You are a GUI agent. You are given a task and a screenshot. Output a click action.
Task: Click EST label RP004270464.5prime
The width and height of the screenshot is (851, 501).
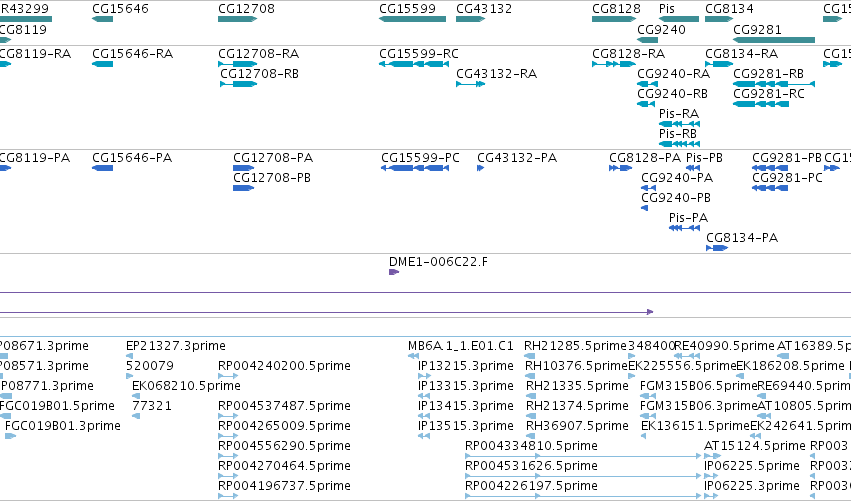pyautogui.click(x=284, y=466)
